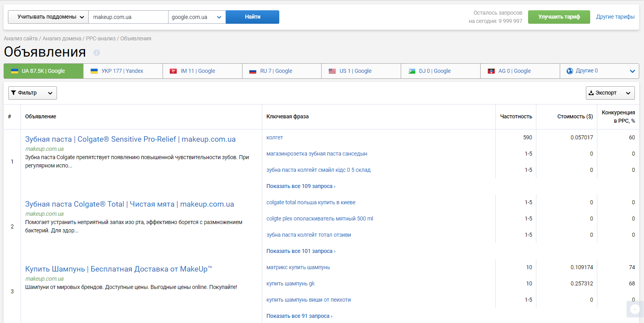The image size is (644, 323).
Task: Click the Russia flag icon in RU 7 tab
Action: [x=253, y=71]
